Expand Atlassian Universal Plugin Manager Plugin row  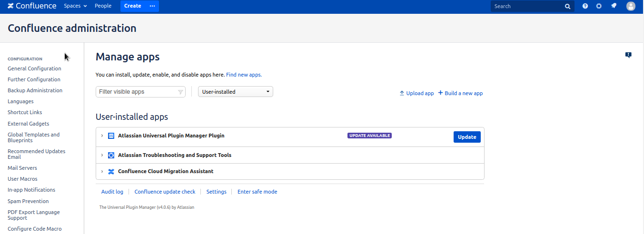coord(102,136)
